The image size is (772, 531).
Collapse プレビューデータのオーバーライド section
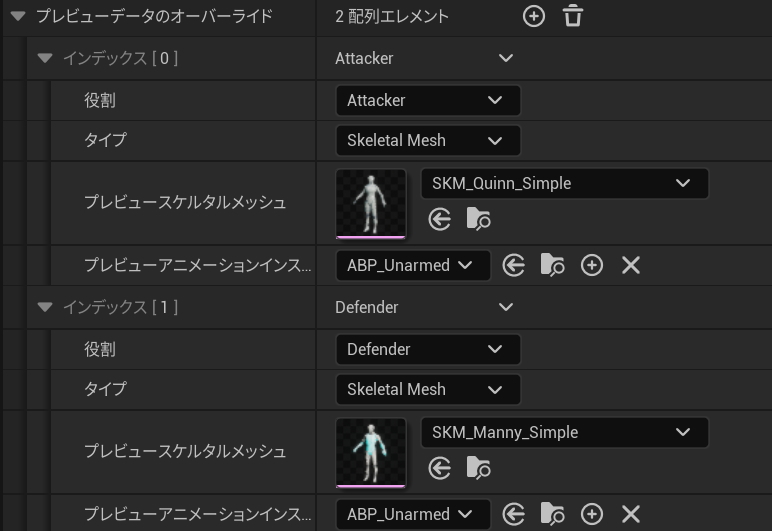(x=17, y=16)
